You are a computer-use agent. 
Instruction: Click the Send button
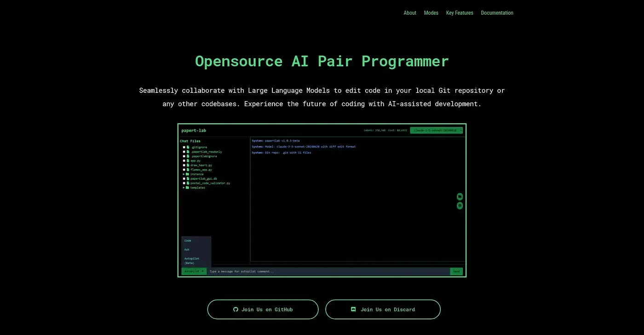tap(456, 271)
